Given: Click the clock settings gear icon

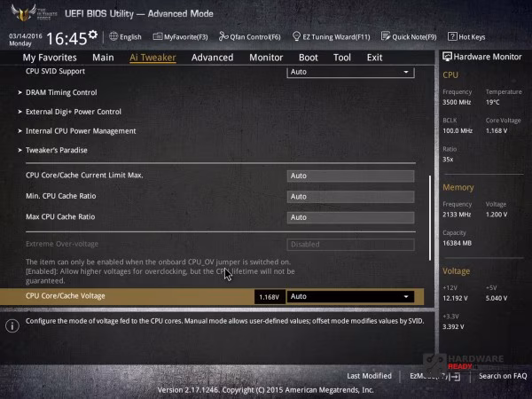Looking at the screenshot, I should click(x=93, y=35).
